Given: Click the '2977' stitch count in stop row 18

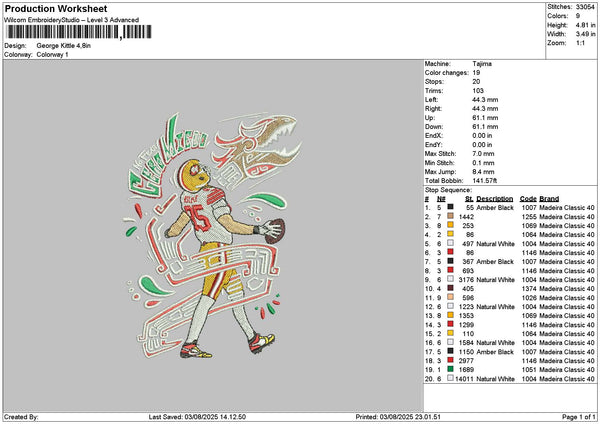Looking at the screenshot, I should [x=466, y=361].
